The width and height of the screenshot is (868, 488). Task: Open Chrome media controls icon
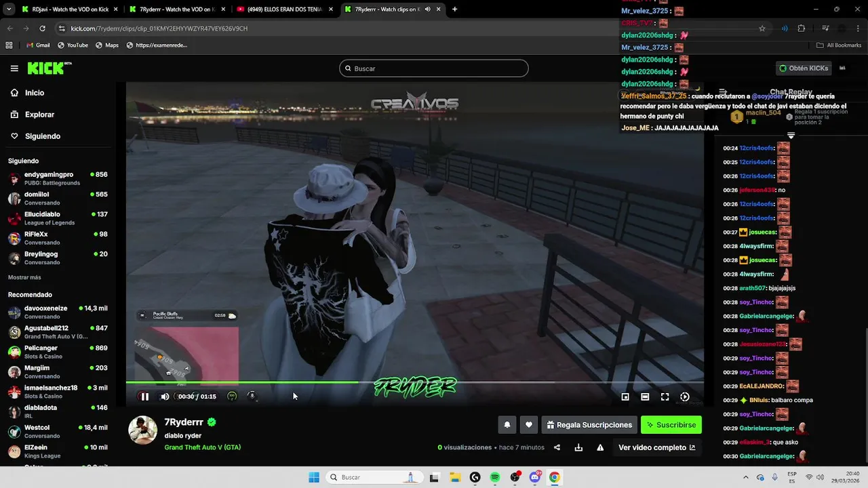tap(825, 28)
